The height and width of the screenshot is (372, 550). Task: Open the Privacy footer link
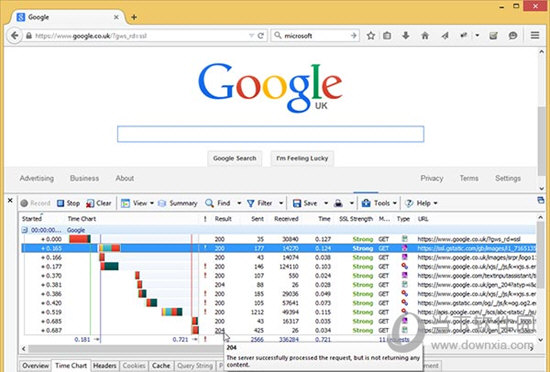432,178
